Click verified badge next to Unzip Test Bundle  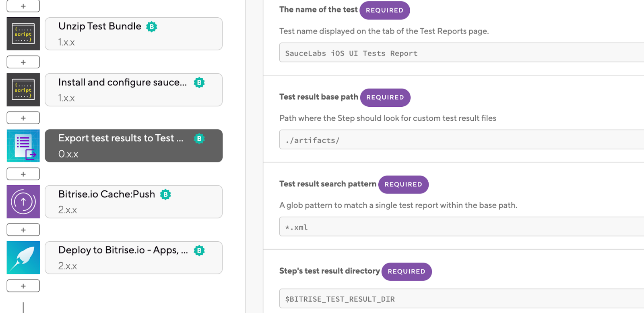coord(151,27)
